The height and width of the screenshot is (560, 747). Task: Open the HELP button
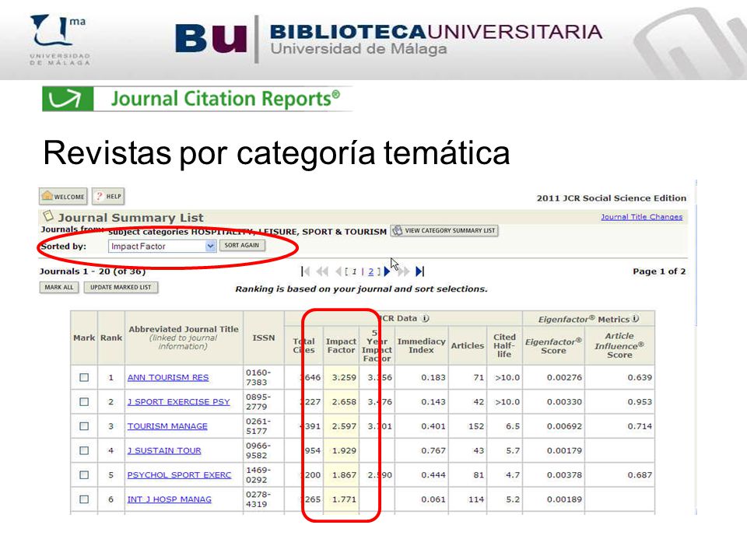click(108, 196)
